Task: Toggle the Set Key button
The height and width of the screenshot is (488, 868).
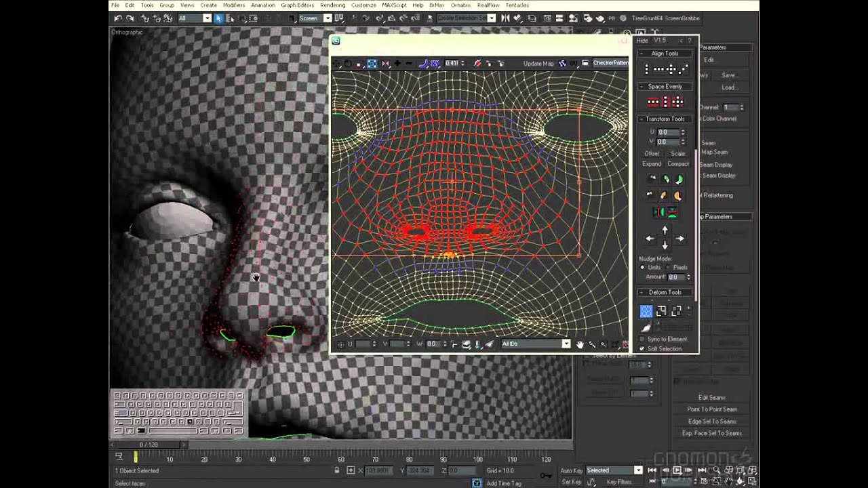Action: pos(572,482)
